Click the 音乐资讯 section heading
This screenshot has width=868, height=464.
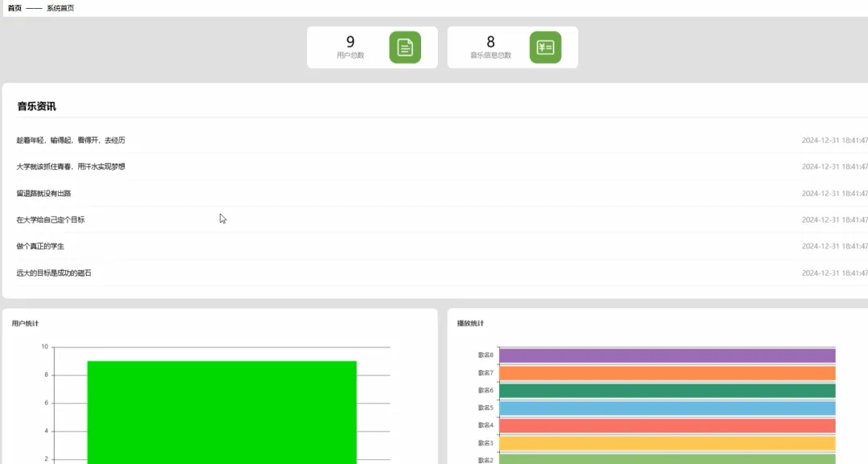[36, 106]
